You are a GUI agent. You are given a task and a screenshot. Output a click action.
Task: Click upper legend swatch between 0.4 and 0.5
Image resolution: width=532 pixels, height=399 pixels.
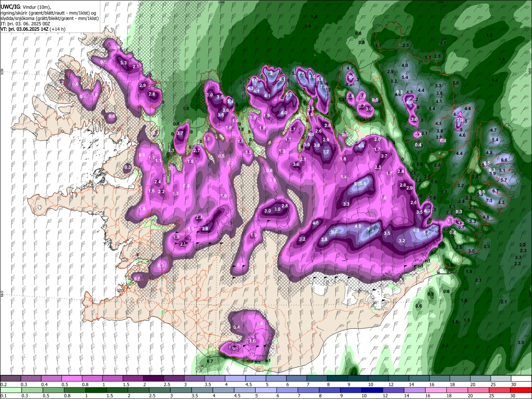pyautogui.click(x=51, y=379)
